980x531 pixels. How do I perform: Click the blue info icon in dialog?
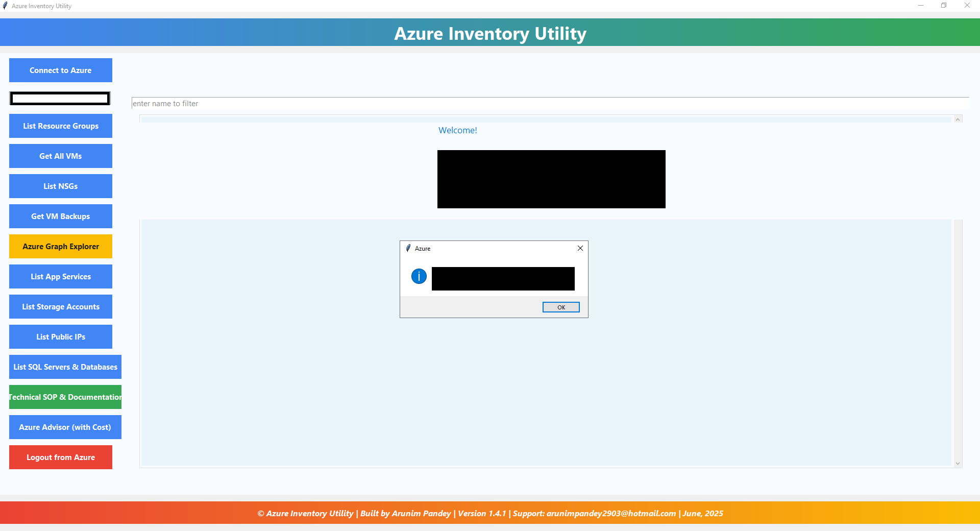[x=419, y=276]
